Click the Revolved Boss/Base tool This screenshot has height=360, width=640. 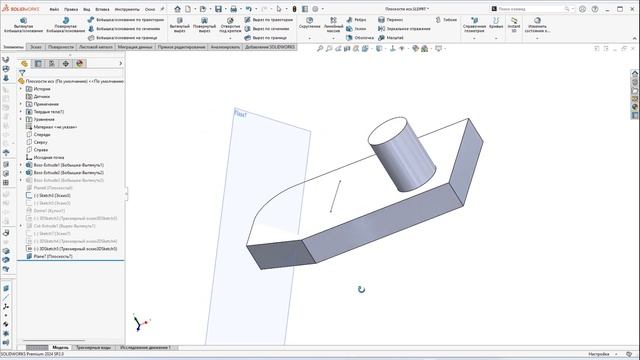[x=66, y=25]
